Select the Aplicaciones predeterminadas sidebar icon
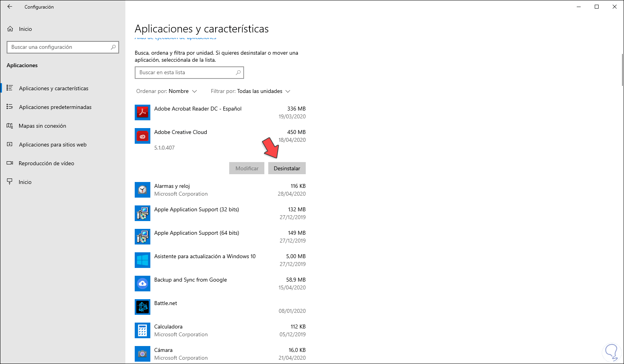 coord(10,107)
